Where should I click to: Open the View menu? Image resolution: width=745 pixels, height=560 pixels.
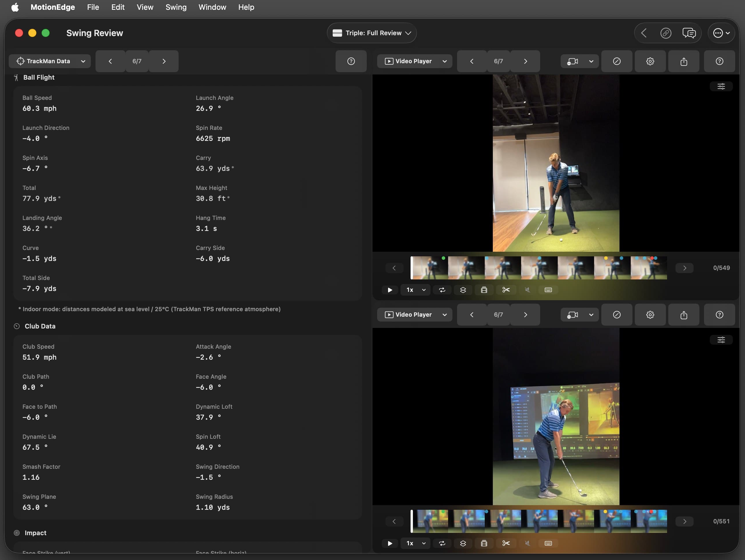(145, 7)
